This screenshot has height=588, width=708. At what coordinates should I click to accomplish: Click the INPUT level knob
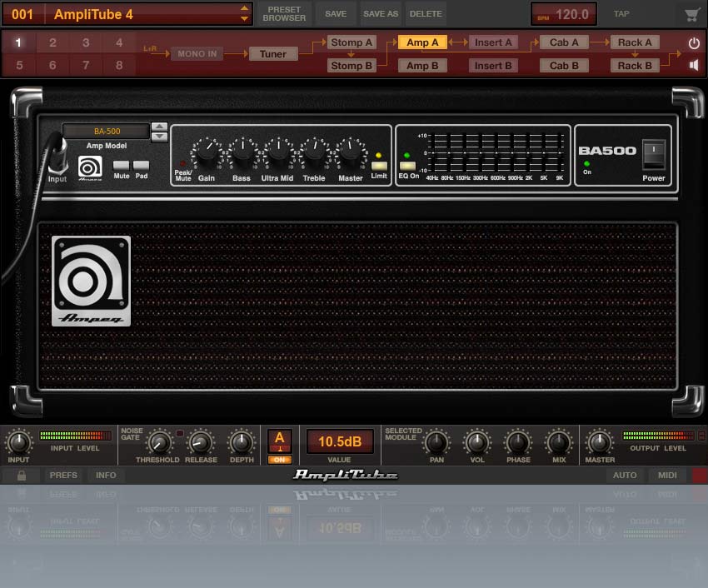19,442
